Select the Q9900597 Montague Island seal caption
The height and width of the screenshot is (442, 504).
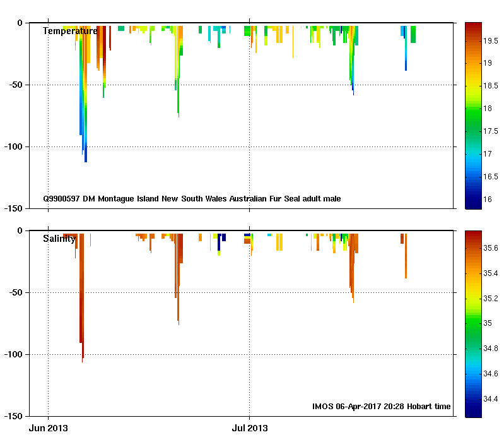point(192,199)
